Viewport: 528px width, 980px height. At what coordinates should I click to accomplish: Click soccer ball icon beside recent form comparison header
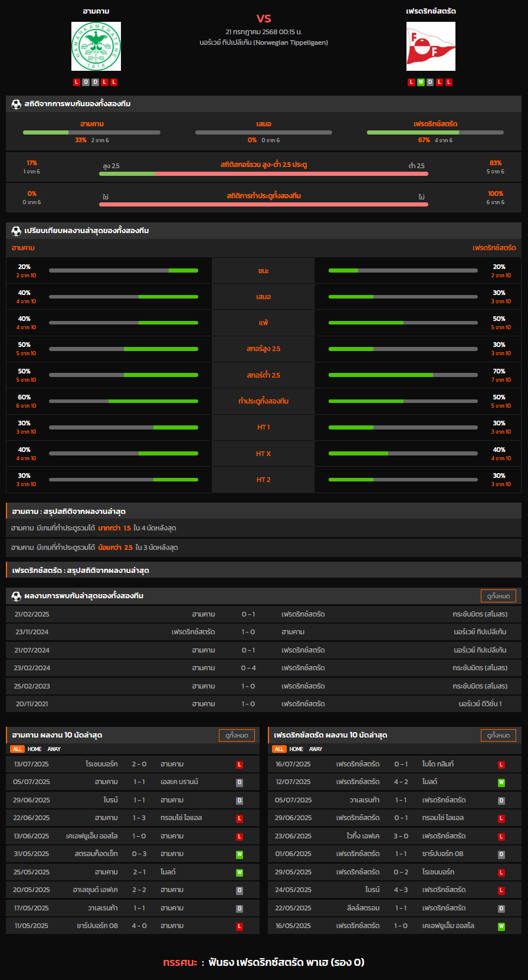pyautogui.click(x=17, y=231)
